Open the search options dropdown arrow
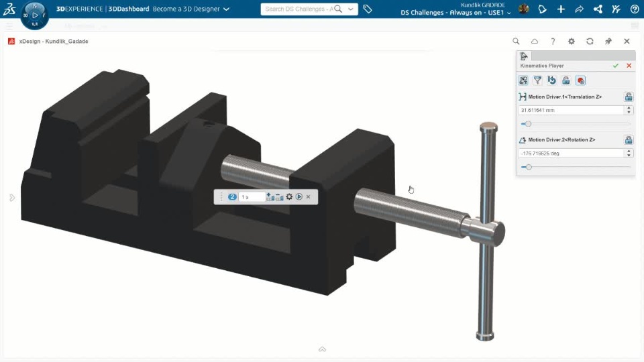The width and height of the screenshot is (644, 362). pyautogui.click(x=350, y=9)
